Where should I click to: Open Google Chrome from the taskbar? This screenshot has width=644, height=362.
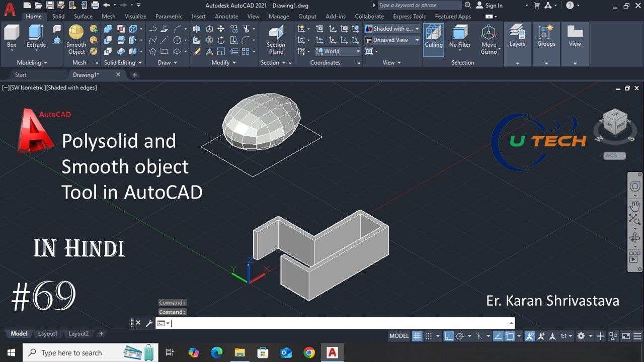click(x=309, y=353)
